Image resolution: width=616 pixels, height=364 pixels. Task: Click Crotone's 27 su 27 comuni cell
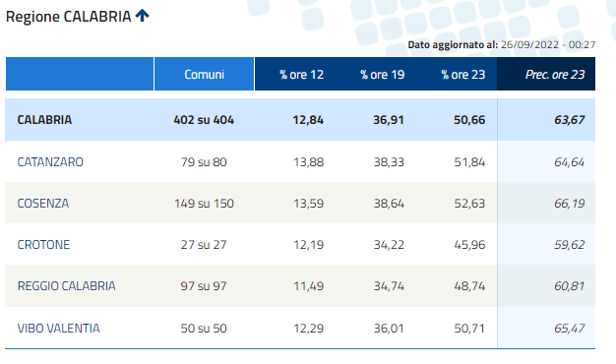point(204,245)
